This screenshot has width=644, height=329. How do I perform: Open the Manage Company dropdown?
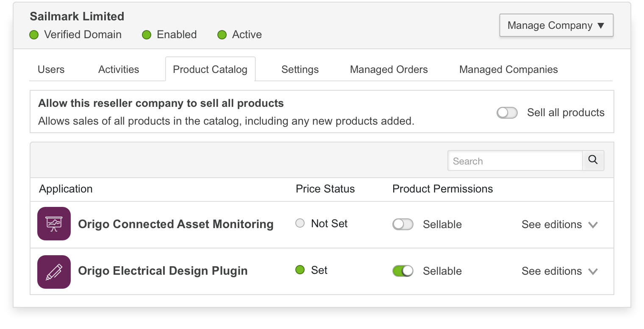pos(556,25)
